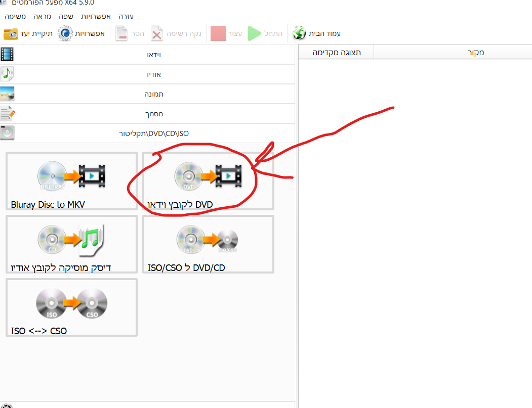The image size is (532, 408).
Task: Expand the אודיו (Audio) category
Action: pyautogui.click(x=147, y=74)
